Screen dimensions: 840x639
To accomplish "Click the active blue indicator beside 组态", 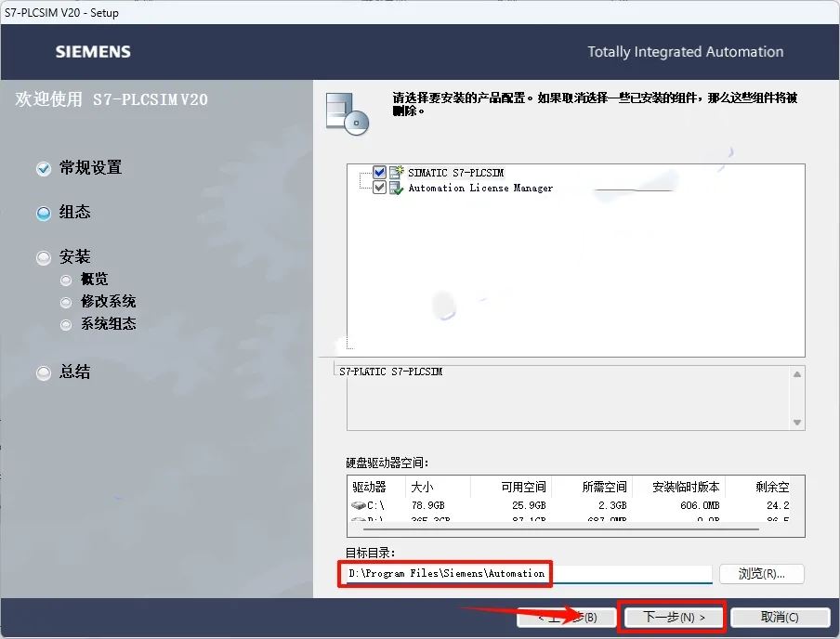I will (44, 214).
